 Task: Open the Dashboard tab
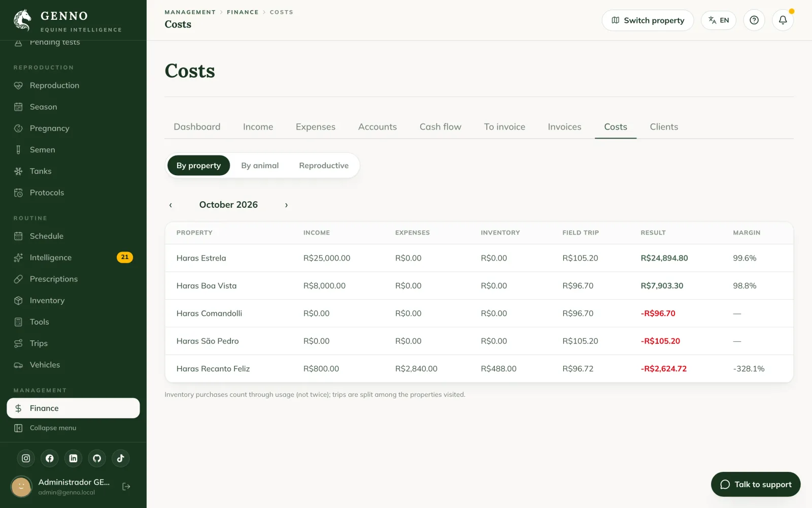[x=197, y=127]
